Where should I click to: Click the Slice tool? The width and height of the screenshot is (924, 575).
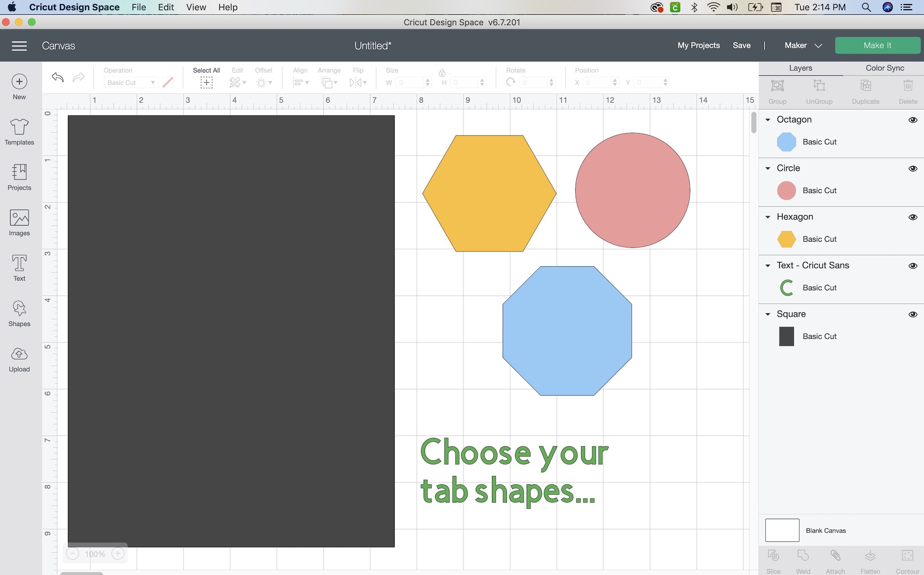pos(773,556)
